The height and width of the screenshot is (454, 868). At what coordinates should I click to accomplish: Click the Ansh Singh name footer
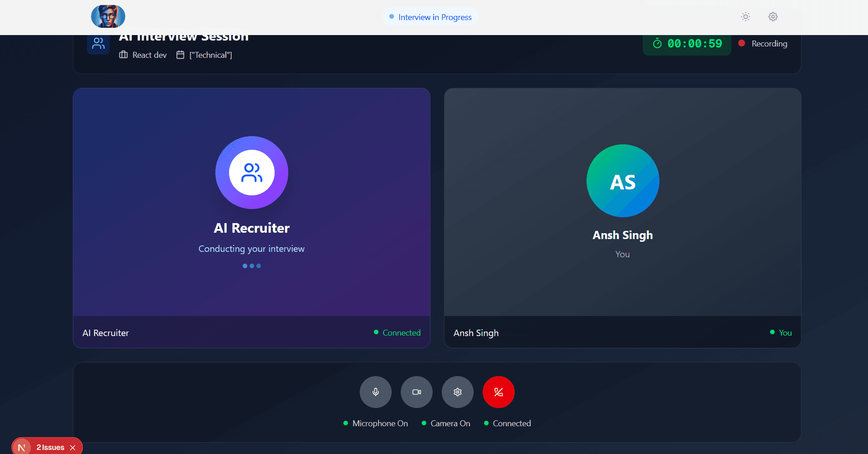(x=476, y=333)
